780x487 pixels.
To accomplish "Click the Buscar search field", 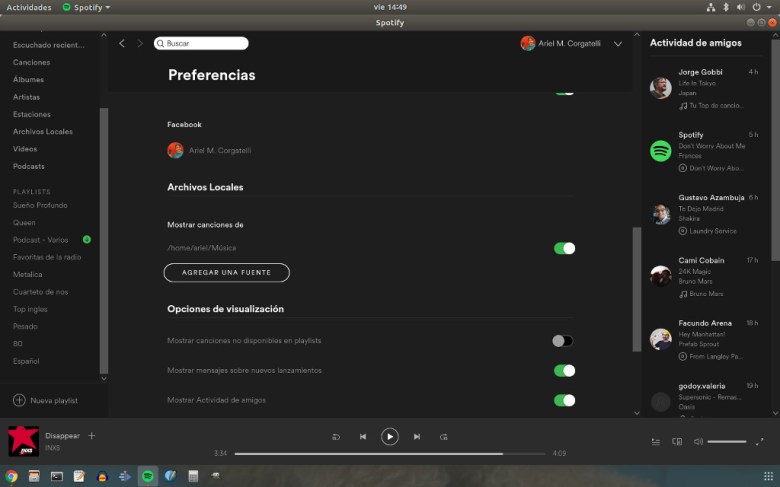I will (201, 43).
